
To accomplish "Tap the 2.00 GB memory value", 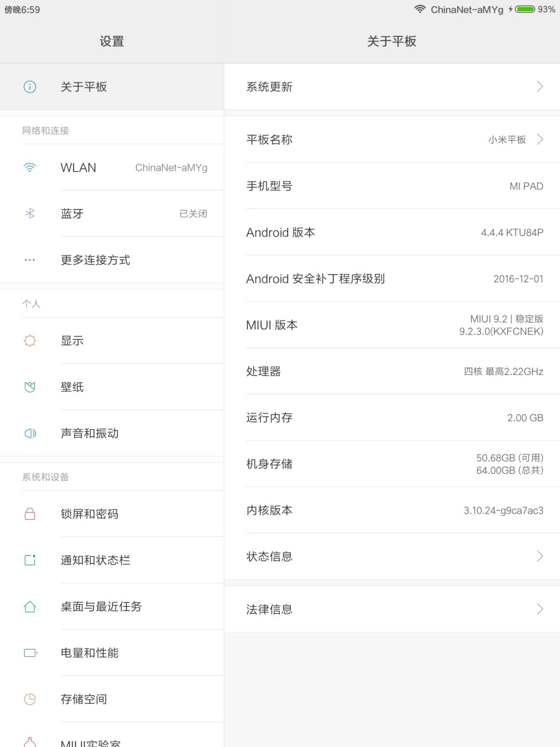I will tap(525, 418).
